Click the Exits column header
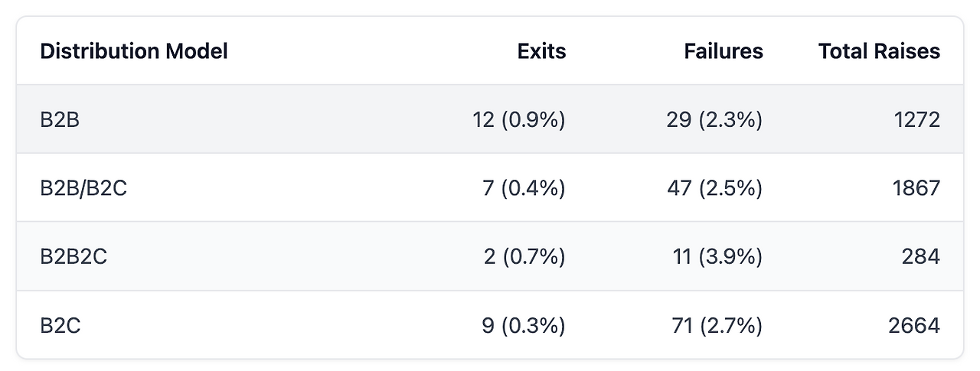980x371 pixels. tap(541, 51)
